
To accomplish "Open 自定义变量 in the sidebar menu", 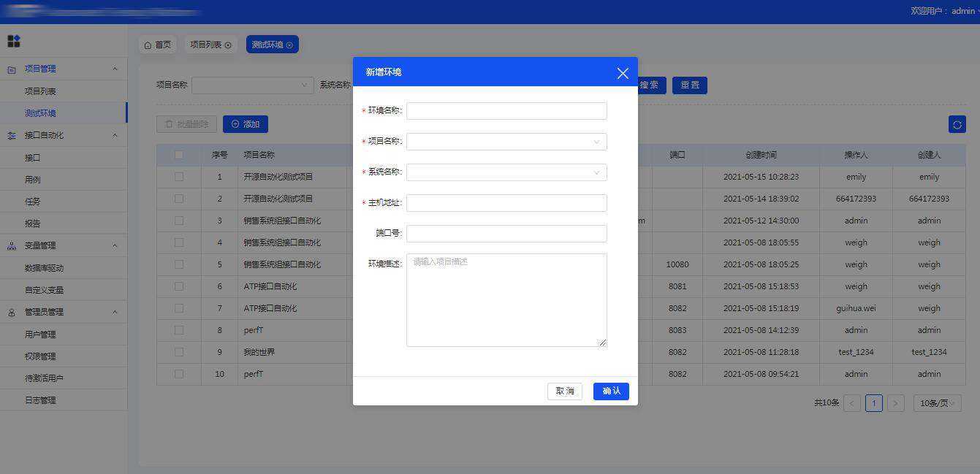I will tap(64, 290).
